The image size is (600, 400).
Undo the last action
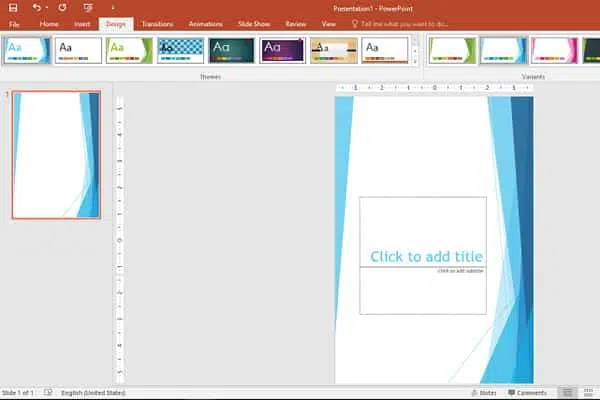tap(36, 7)
